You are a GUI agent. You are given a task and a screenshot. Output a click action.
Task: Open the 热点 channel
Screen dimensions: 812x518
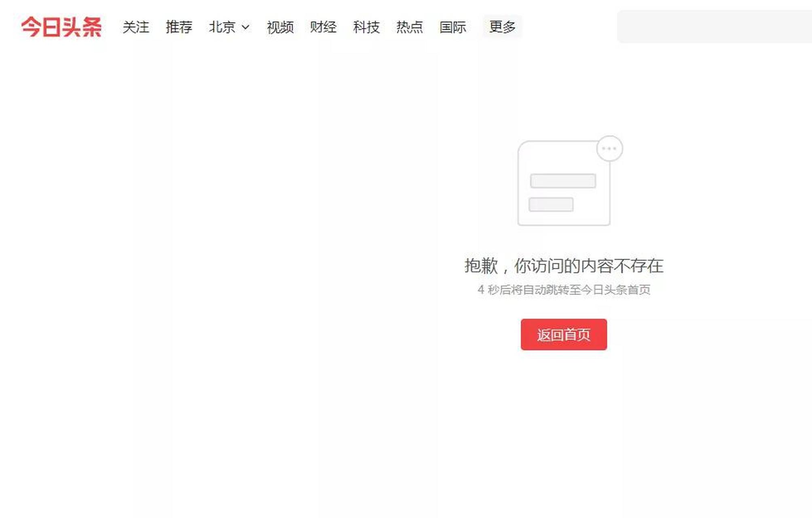410,27
